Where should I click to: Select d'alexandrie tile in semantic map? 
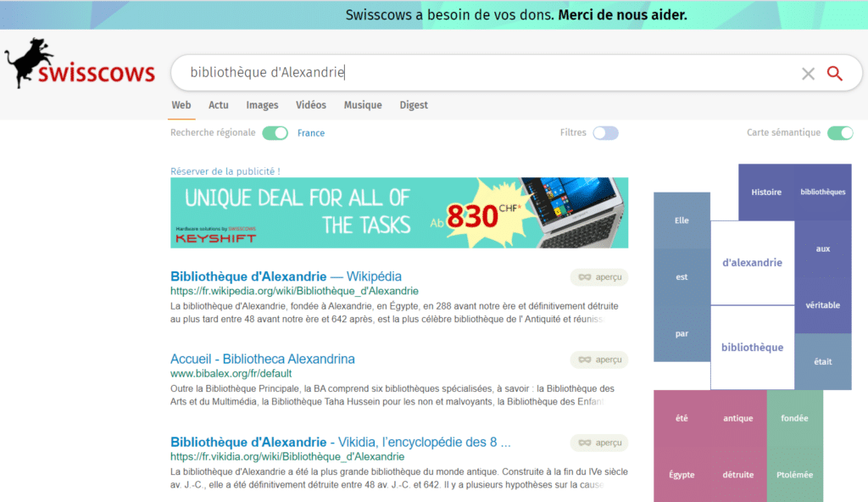[753, 263]
